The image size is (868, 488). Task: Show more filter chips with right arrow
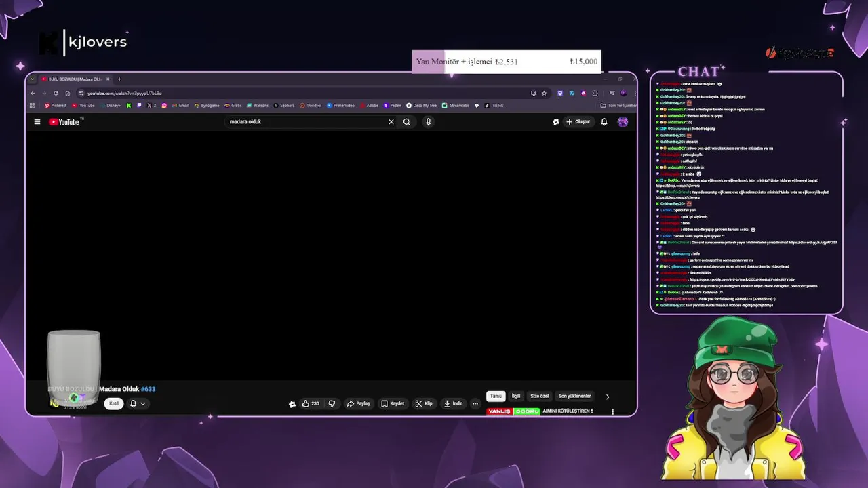[x=608, y=396]
